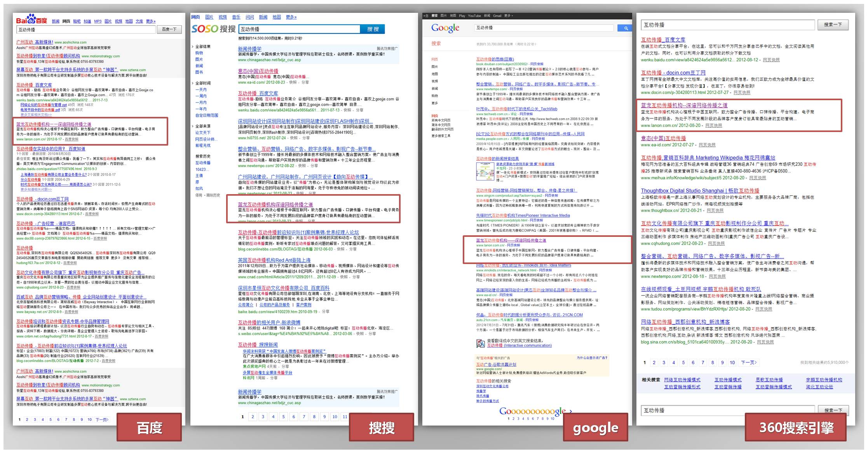868x450 pixels.
Task: Switch to SOSO's 问问 tab
Action: click(250, 17)
